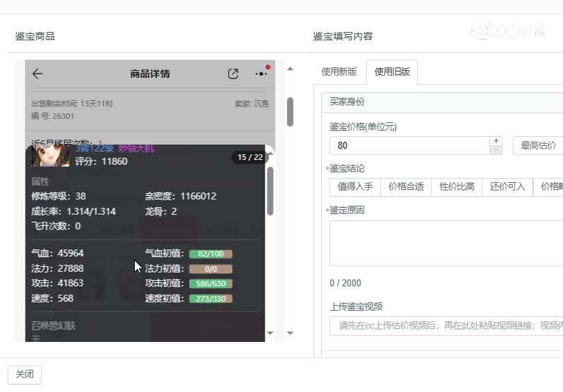Click the 0 / 2000 character counter
The image size is (563, 392).
click(345, 284)
